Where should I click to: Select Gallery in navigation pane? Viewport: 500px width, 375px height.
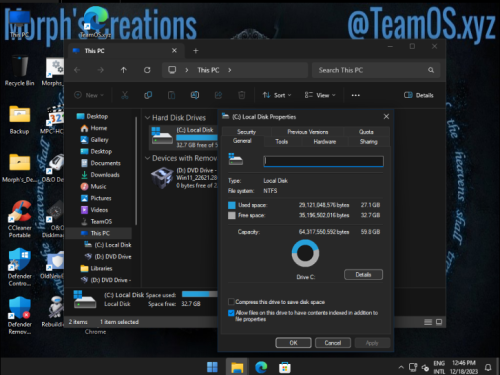[x=99, y=140]
